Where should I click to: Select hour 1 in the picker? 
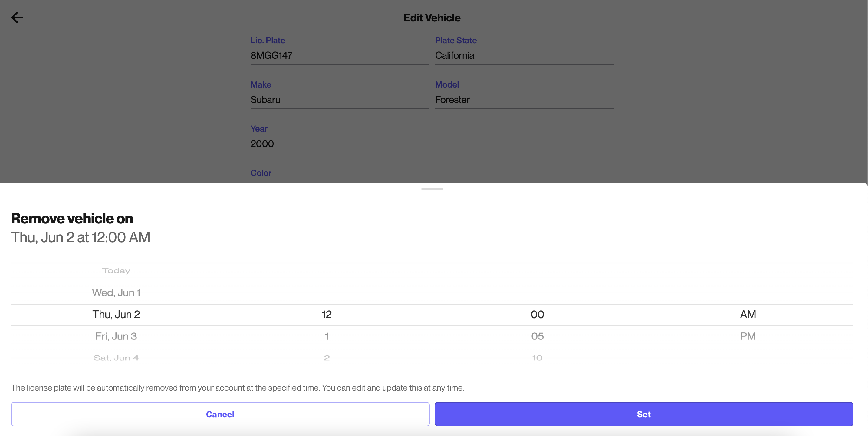pos(327,336)
